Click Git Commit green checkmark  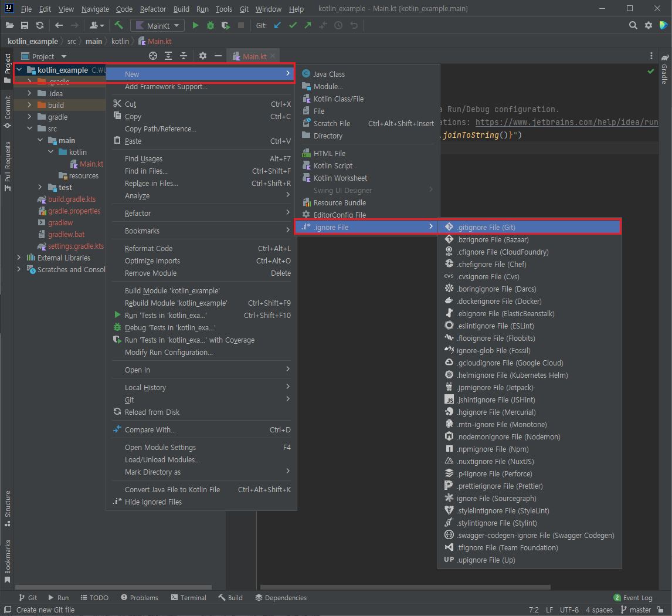tap(293, 25)
